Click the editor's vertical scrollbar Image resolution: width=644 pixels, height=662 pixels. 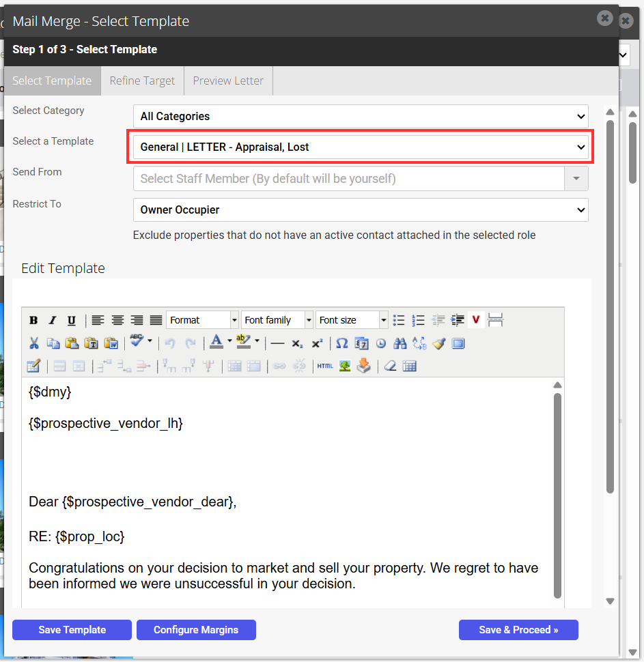pos(558,495)
